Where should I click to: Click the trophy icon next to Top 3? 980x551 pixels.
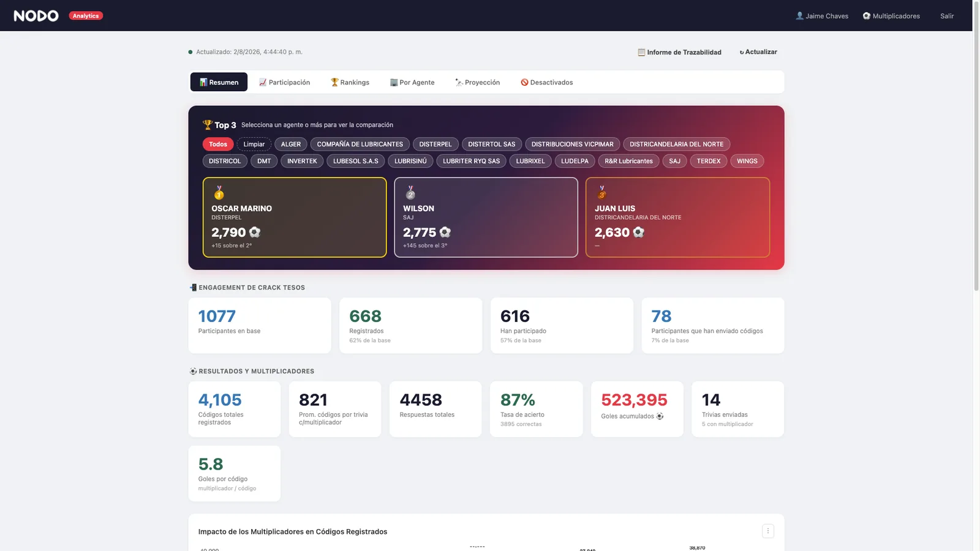point(208,124)
